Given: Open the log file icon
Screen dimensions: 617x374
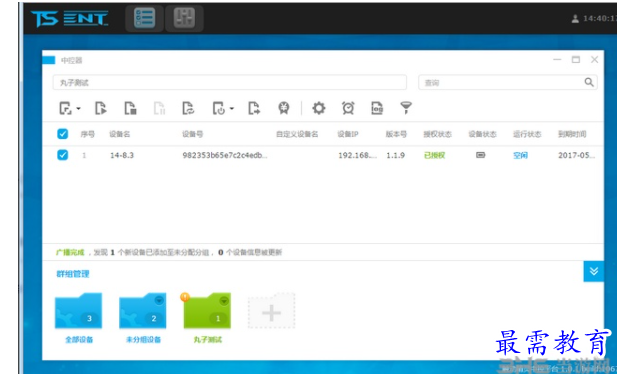Looking at the screenshot, I should [x=377, y=108].
